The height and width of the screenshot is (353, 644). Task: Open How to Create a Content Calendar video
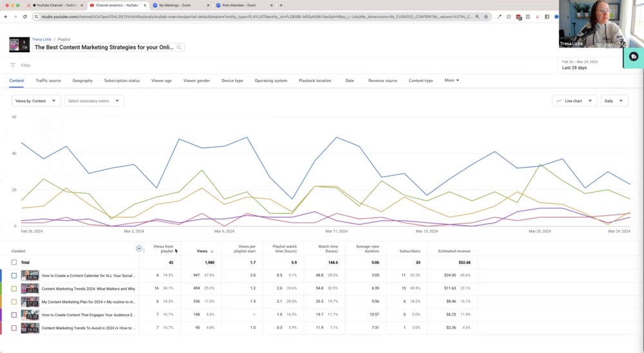click(x=88, y=275)
